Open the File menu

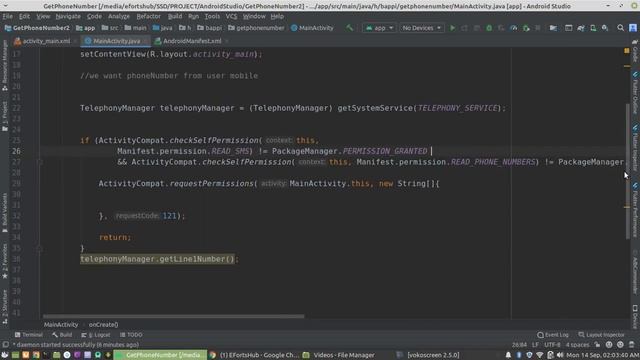[7, 16]
